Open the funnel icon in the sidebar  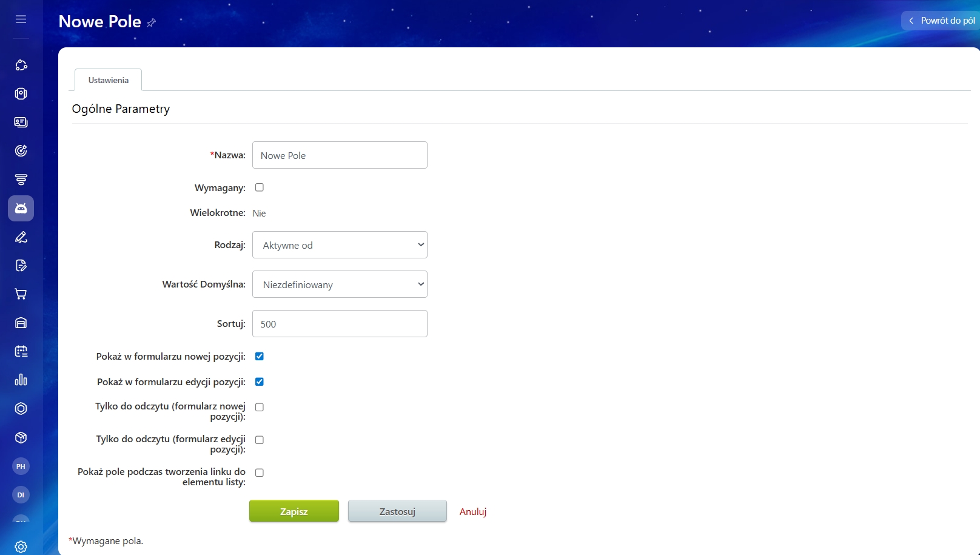(x=21, y=180)
